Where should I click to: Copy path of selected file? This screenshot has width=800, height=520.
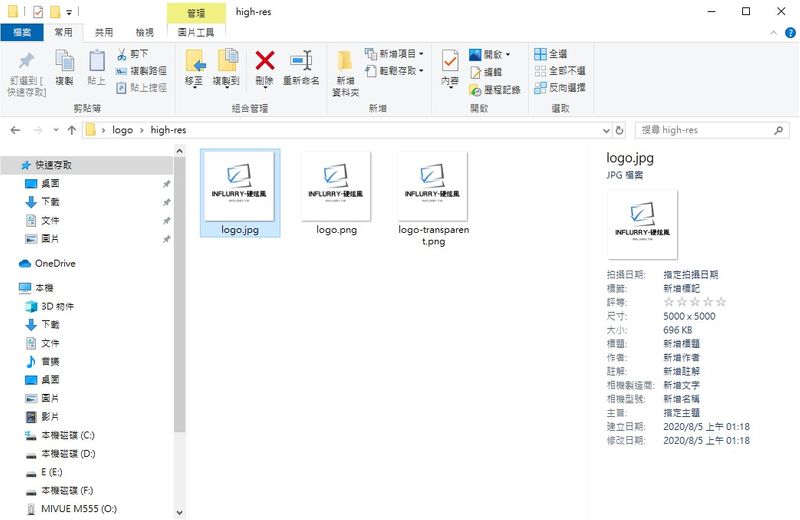click(141, 71)
